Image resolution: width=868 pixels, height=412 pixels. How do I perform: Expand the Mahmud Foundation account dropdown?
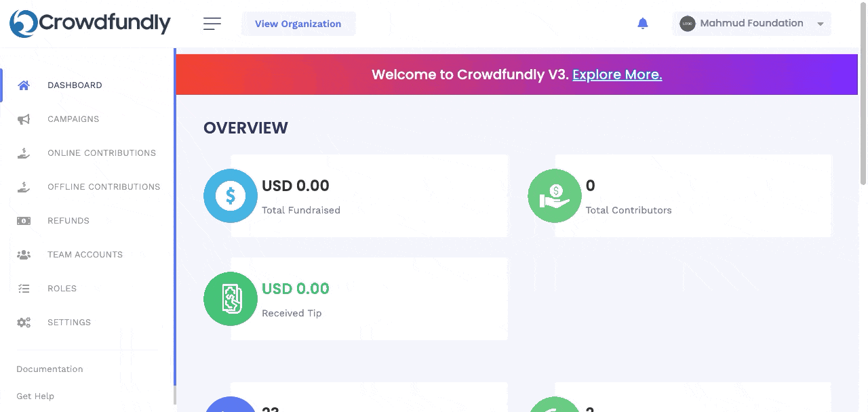point(751,24)
